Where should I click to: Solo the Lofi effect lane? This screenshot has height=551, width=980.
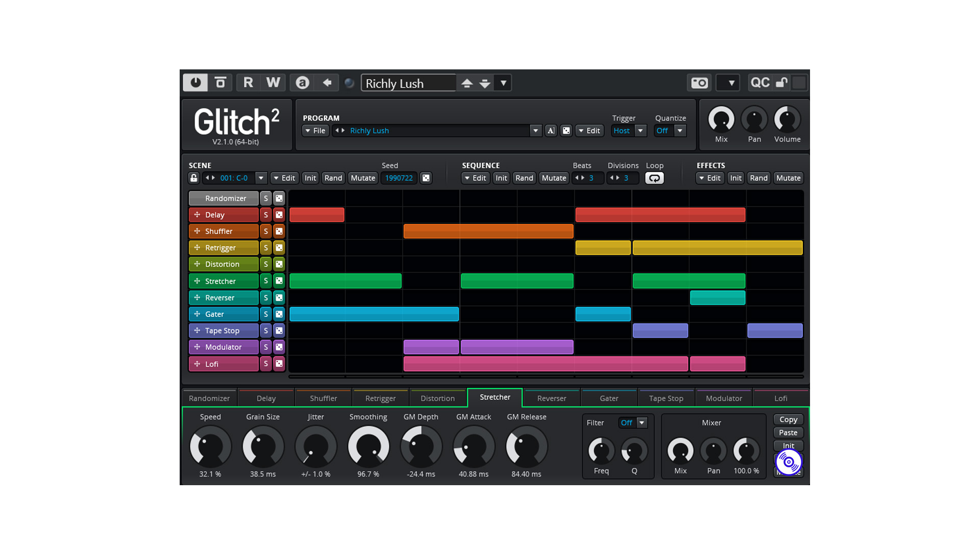(265, 364)
